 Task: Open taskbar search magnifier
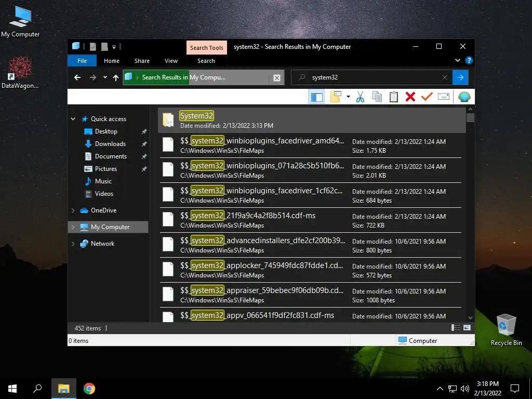point(37,389)
